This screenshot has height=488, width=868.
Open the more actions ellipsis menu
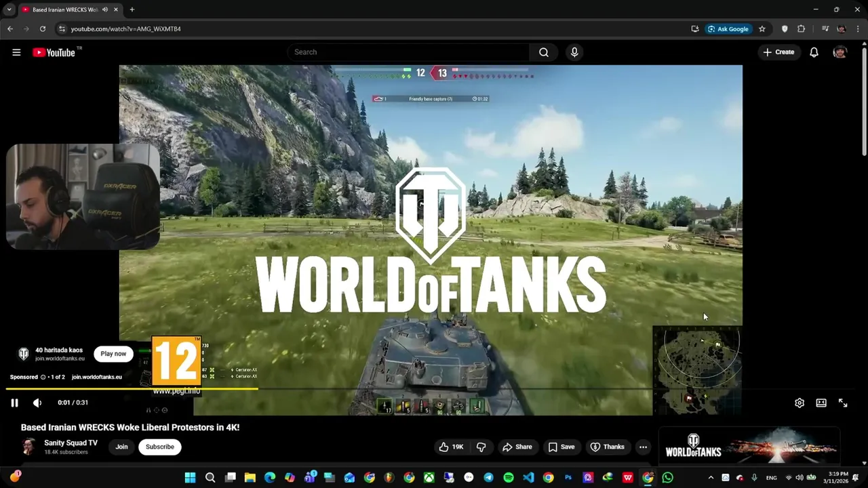coord(643,447)
